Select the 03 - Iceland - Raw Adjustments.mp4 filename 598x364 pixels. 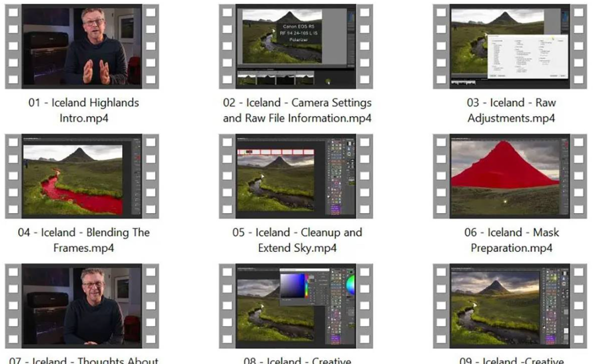(x=511, y=110)
